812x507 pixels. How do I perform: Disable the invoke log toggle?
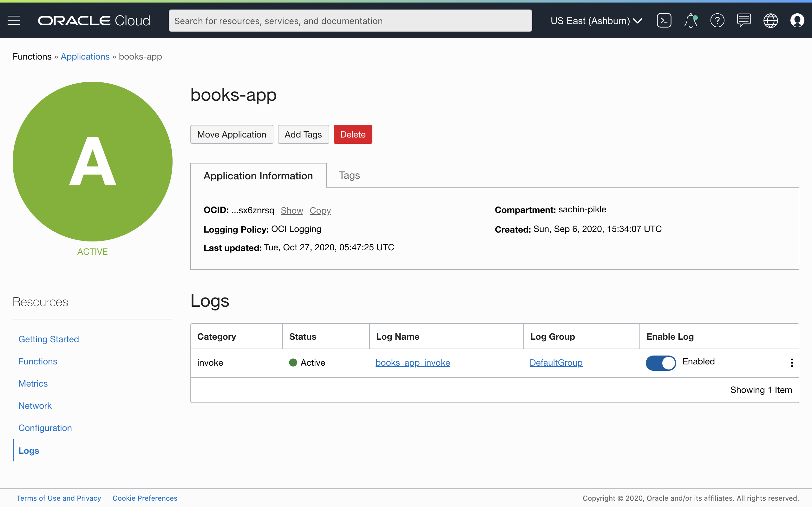pos(660,363)
